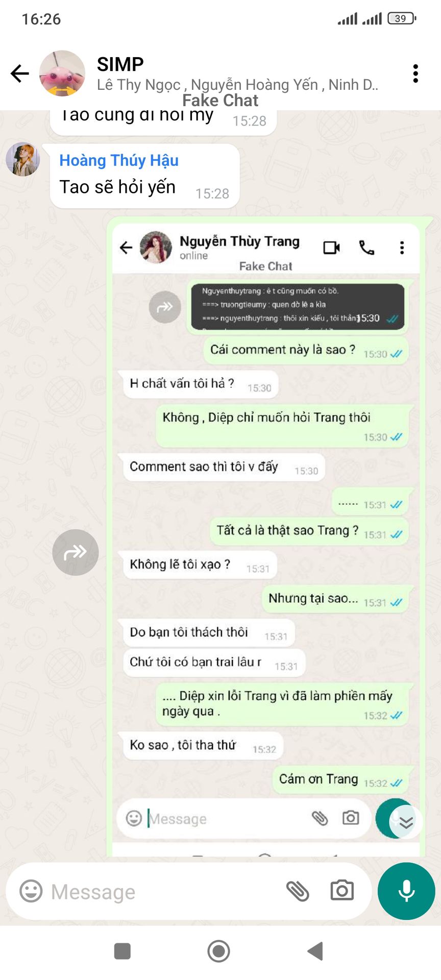Tap the back arrow beside SIMP avatar

pyautogui.click(x=20, y=73)
